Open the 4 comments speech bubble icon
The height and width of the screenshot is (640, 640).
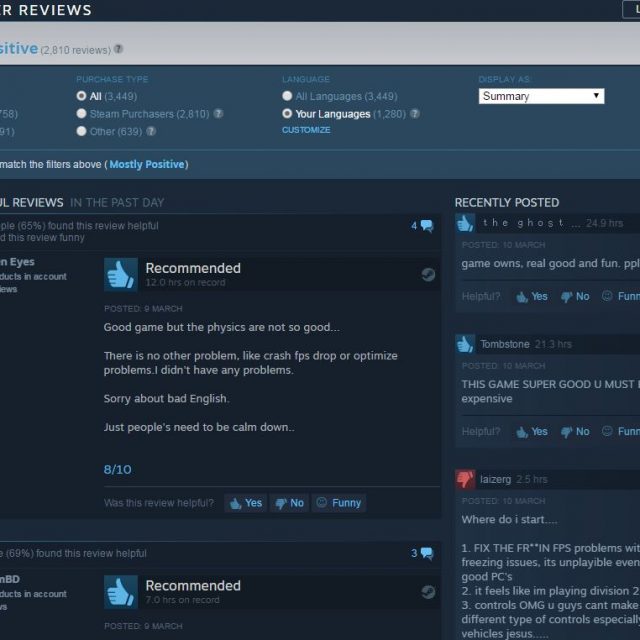pyautogui.click(x=427, y=226)
